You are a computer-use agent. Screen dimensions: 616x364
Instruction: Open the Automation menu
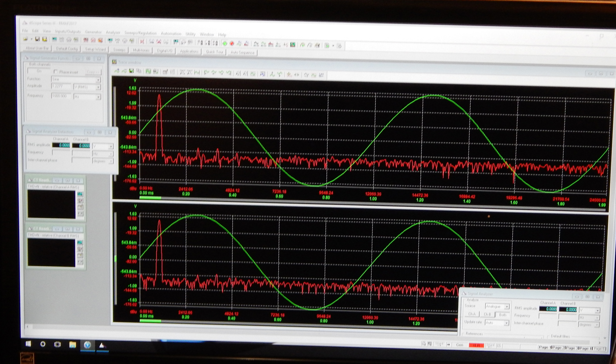(171, 34)
